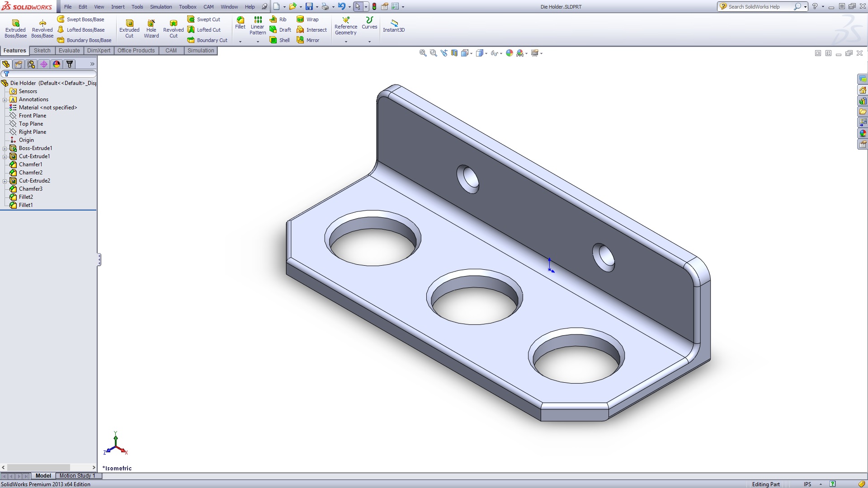Screen dimensions: 868x488
Task: Select the Mirror tool
Action: point(308,40)
